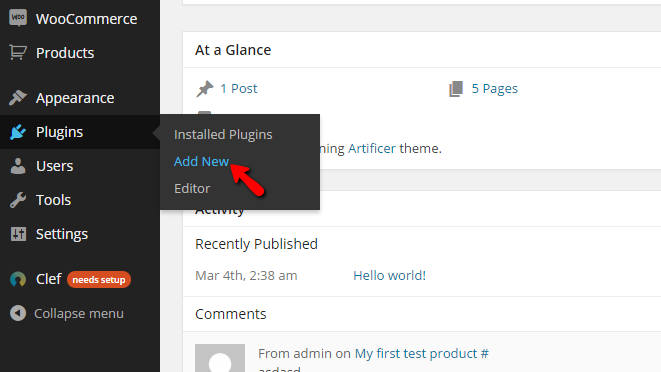This screenshot has width=661, height=372.
Task: Click the Settings sliders icon
Action: coord(18,234)
